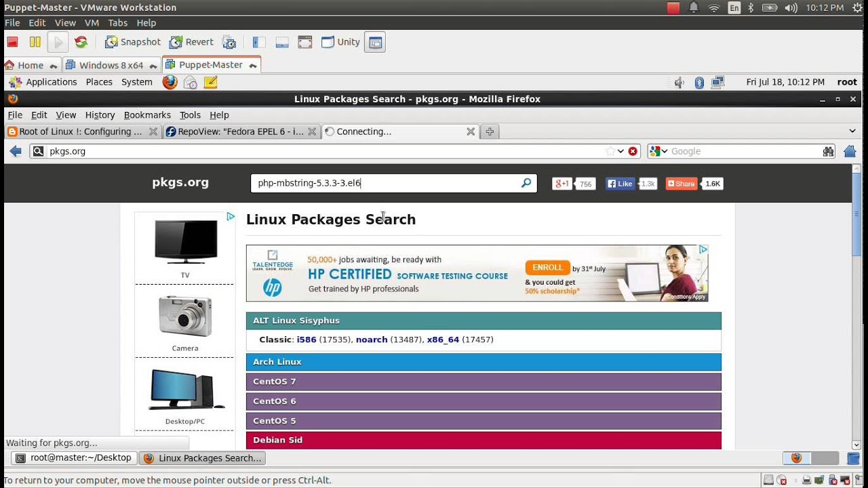This screenshot has height=488, width=868.
Task: Click the VMware red power off icon
Action: click(x=12, y=42)
